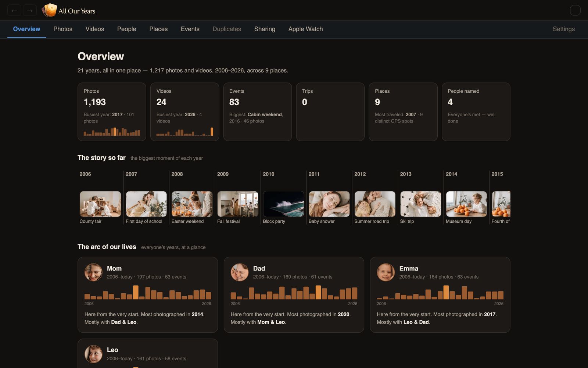Image resolution: width=588 pixels, height=368 pixels.
Task: Click "Mom & Leo" in Dad's card
Action: 271,322
